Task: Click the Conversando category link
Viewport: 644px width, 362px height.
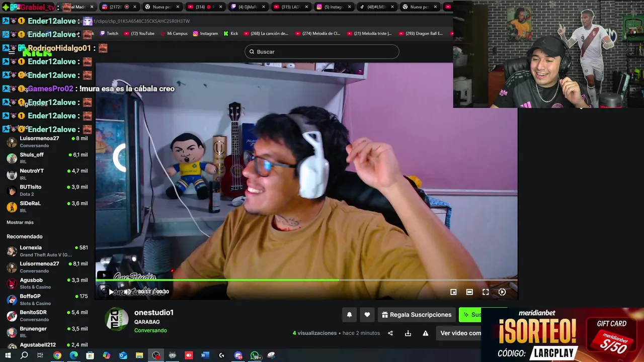Action: tap(150, 330)
